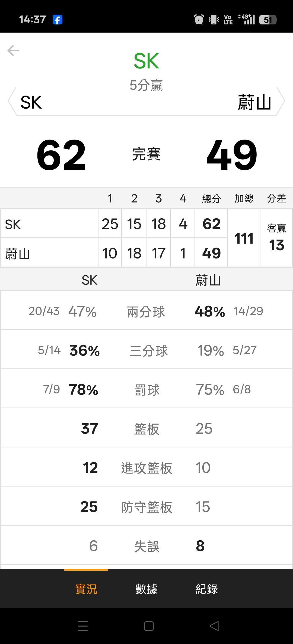293x644 pixels.
Task: Tap the battery level indicator
Action: pos(268,20)
